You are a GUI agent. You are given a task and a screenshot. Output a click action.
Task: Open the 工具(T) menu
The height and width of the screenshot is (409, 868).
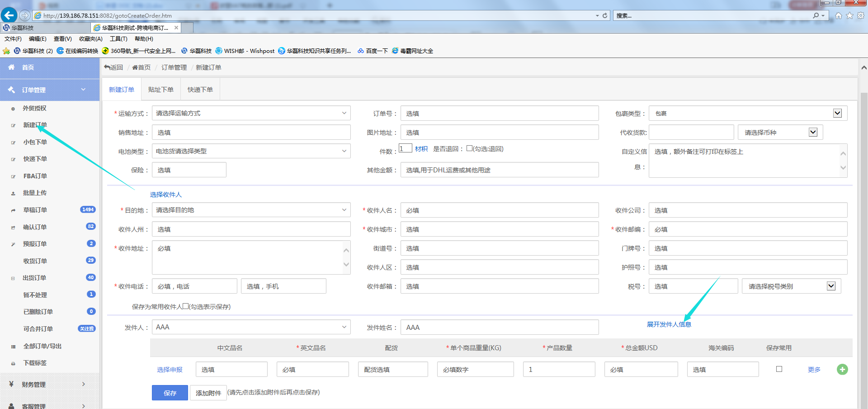(118, 39)
